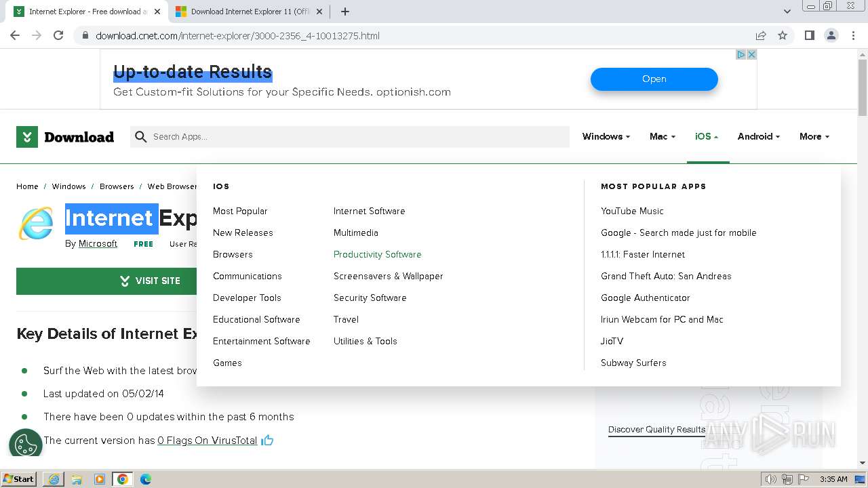This screenshot has width=868, height=488.
Task: Go to Windows breadcrumb link
Action: click(68, 186)
